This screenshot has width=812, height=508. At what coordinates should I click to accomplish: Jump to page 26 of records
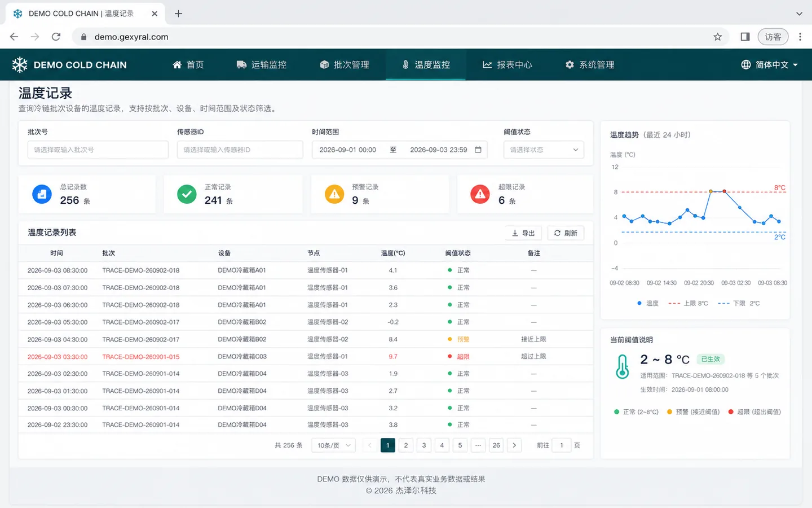click(496, 445)
